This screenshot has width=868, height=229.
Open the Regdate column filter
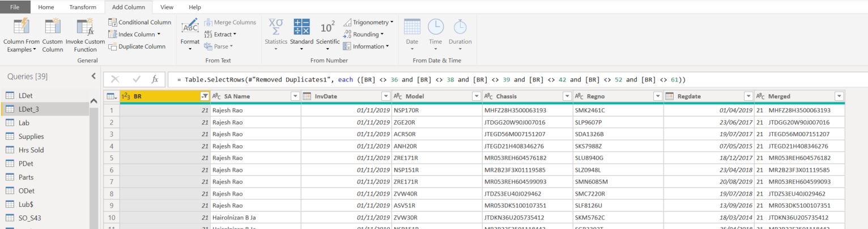pos(748,96)
